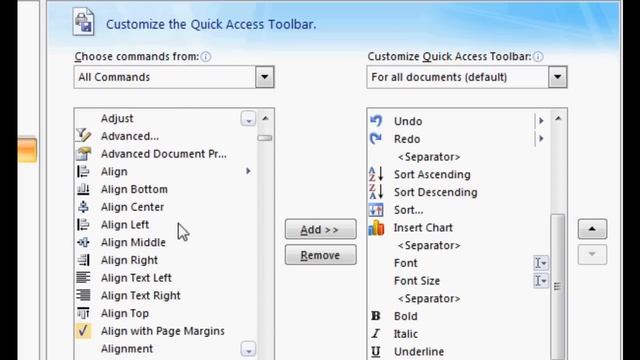640x360 pixels.
Task: Select <Separator> below Insert Chart
Action: [x=429, y=245]
